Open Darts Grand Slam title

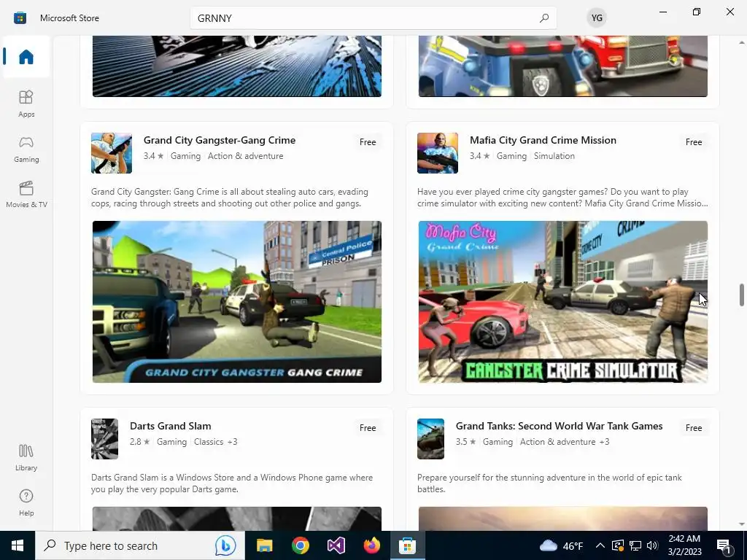point(171,426)
